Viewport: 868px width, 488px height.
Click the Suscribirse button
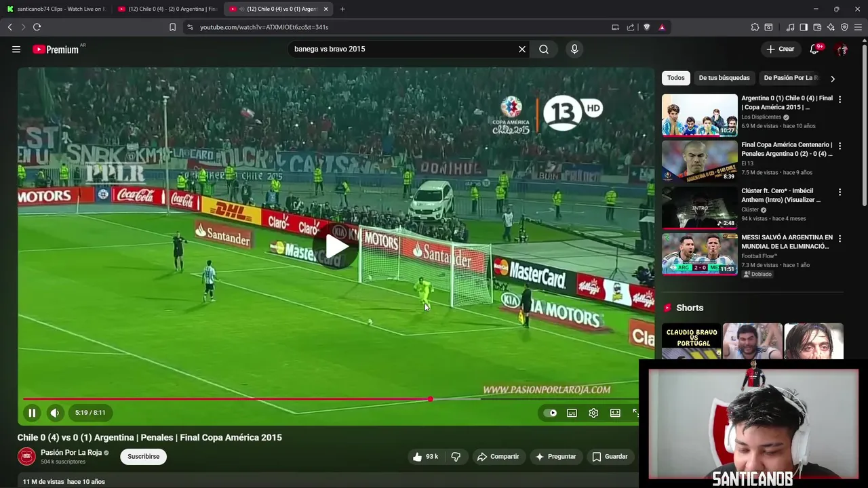click(143, 457)
